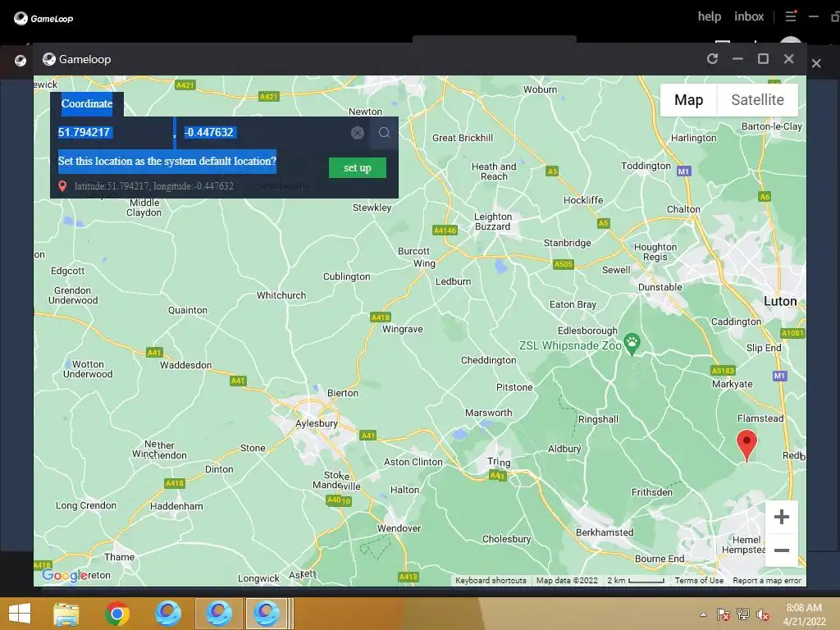Open Keyboard shortcuts link
Viewport: 840px width, 630px height.
click(x=491, y=580)
